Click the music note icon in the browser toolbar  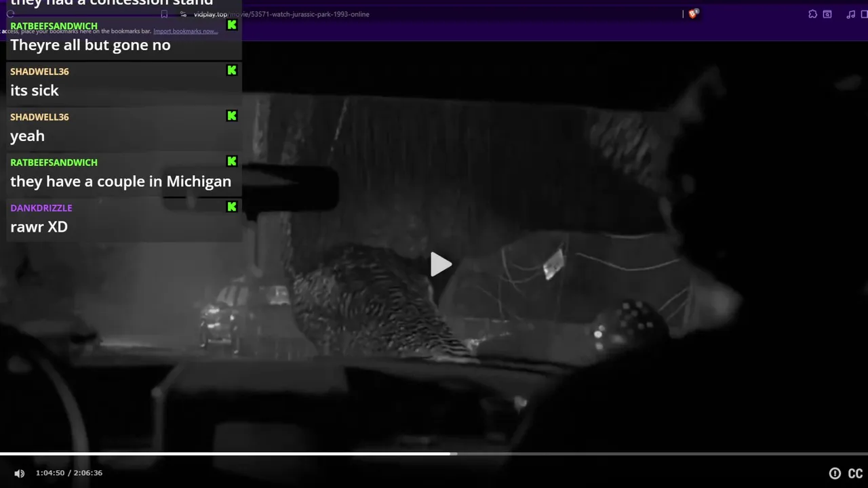tap(850, 14)
